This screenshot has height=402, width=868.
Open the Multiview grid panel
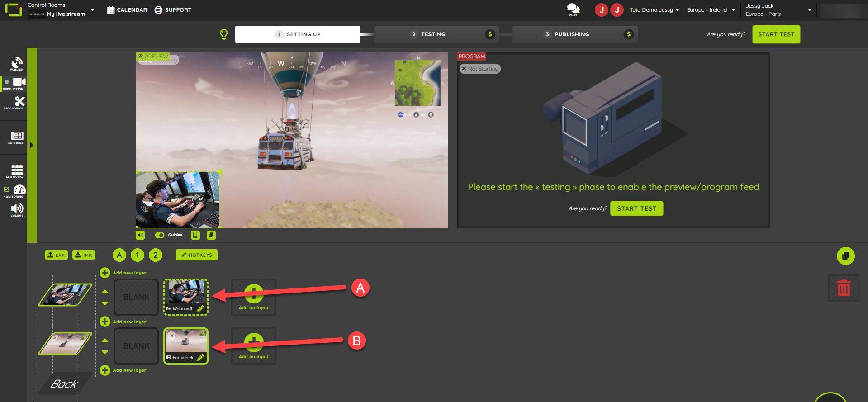pos(16,172)
